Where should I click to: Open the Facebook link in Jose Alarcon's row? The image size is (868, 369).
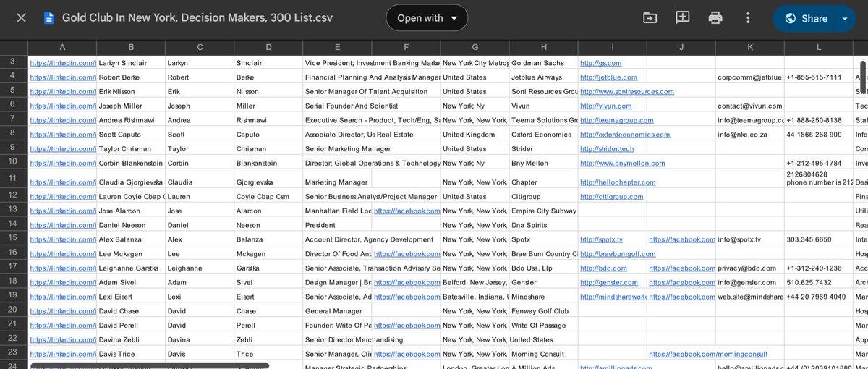tap(407, 211)
